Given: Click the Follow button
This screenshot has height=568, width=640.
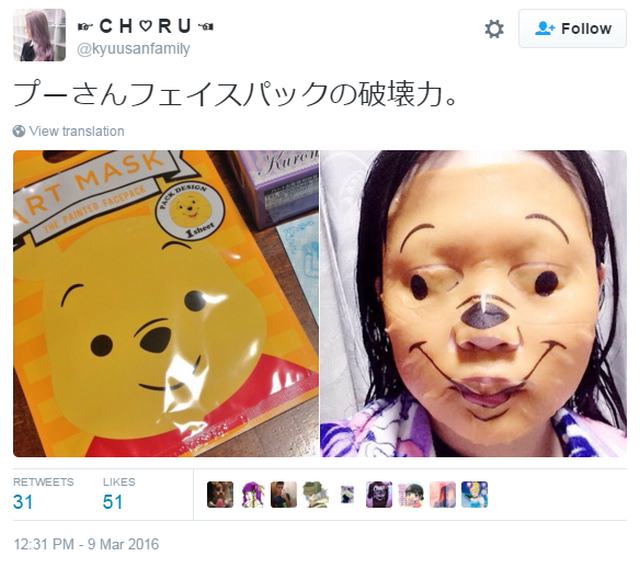Looking at the screenshot, I should (572, 29).
